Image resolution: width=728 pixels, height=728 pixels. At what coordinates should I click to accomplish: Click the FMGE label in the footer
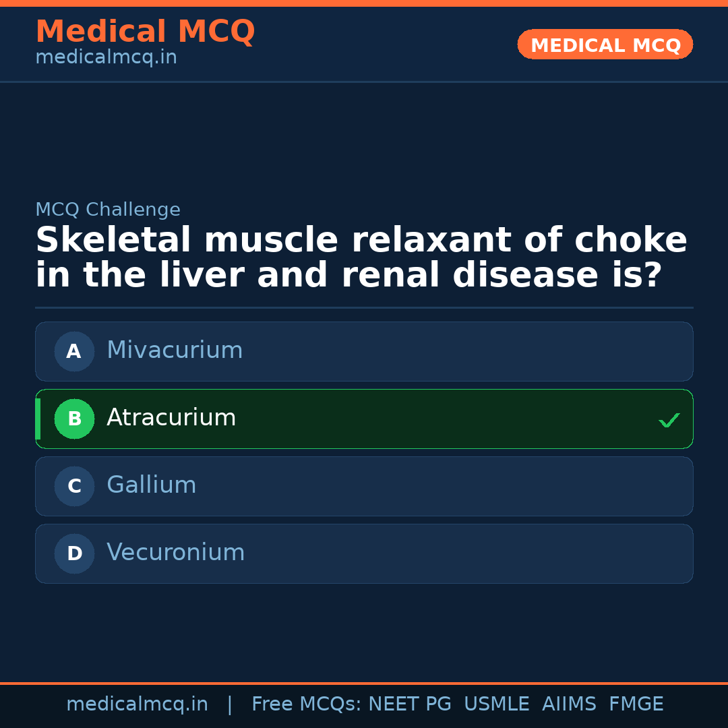pyautogui.click(x=636, y=704)
